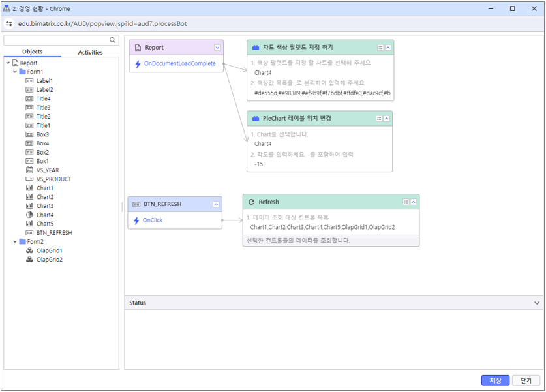Select the Objects tab
This screenshot has width=546, height=392.
coord(32,52)
